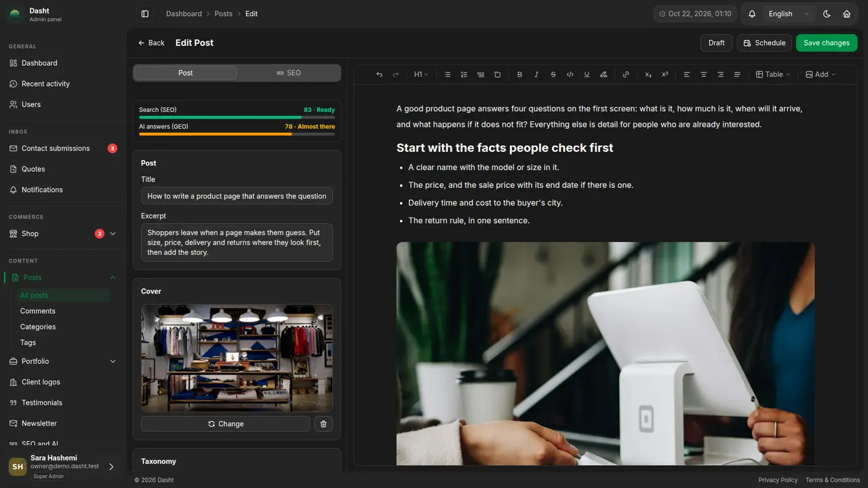The image size is (868, 488).
Task: Undo the last edit in the editor
Action: click(379, 75)
